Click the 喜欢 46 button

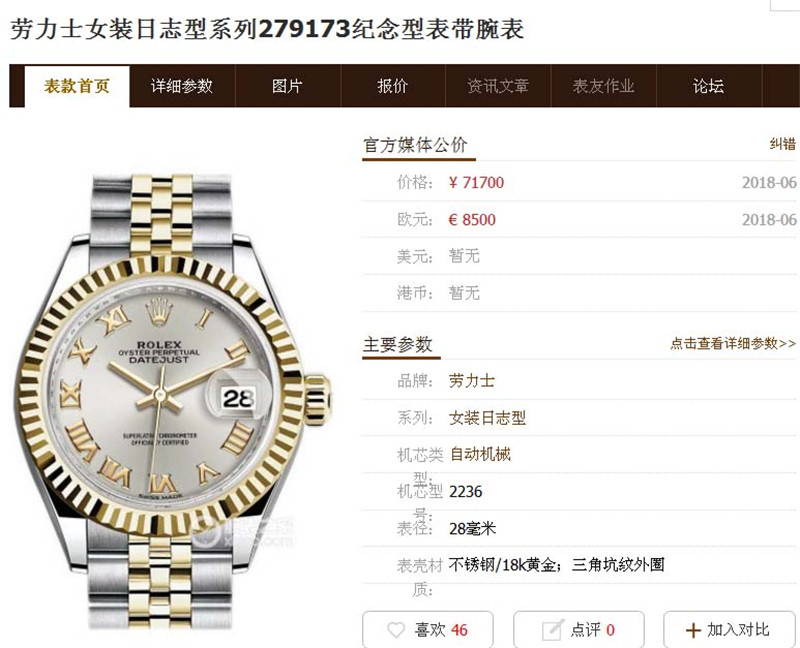pyautogui.click(x=428, y=630)
